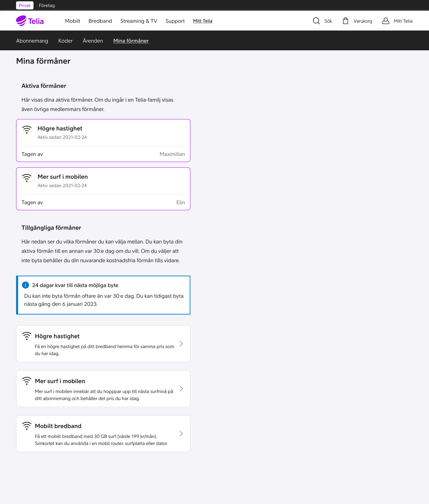The height and width of the screenshot is (504, 429).
Task: Open the Koder link
Action: 65,41
